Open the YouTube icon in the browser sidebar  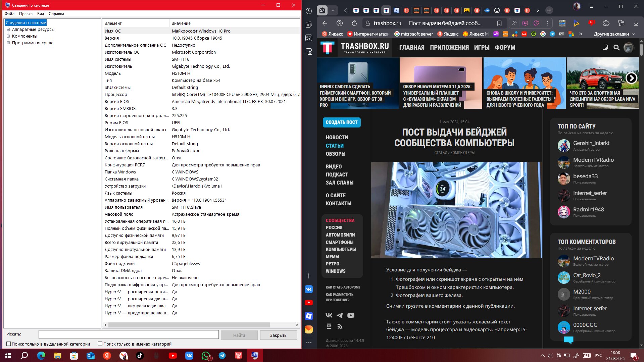tap(309, 303)
